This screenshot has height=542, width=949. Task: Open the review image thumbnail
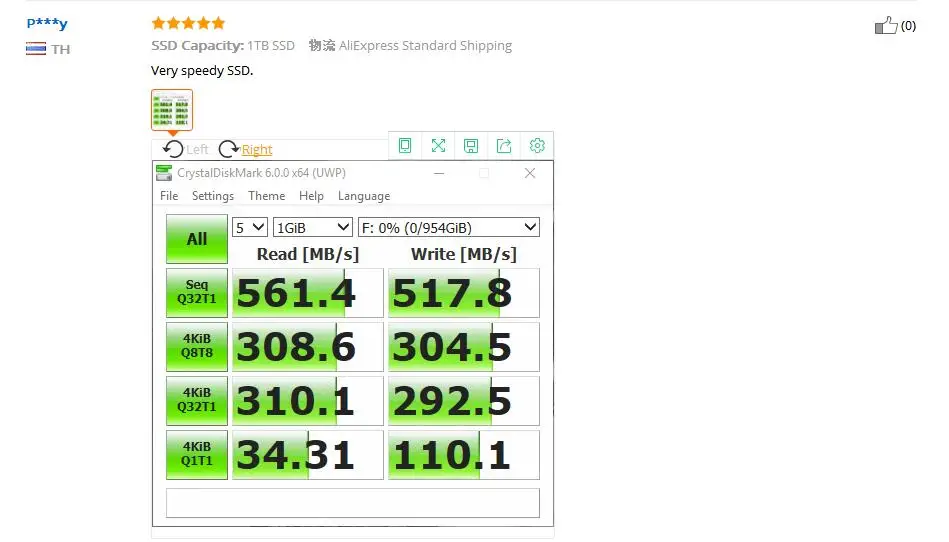[172, 109]
